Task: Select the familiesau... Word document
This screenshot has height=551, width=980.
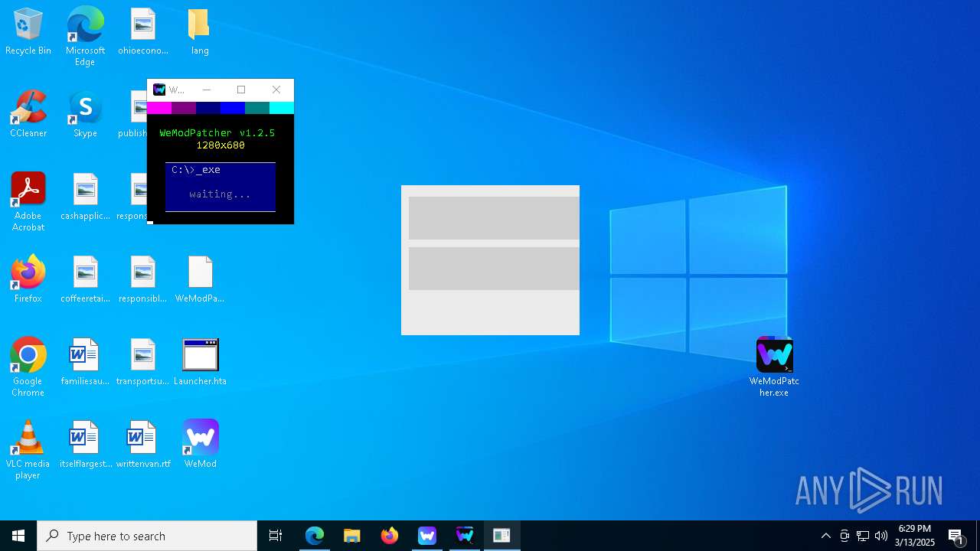Action: coord(85,363)
